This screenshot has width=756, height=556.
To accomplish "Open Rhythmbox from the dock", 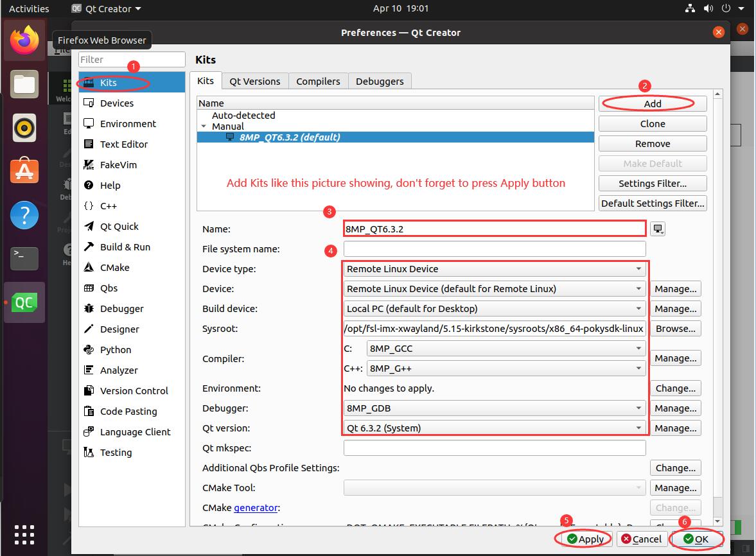I will (24, 128).
